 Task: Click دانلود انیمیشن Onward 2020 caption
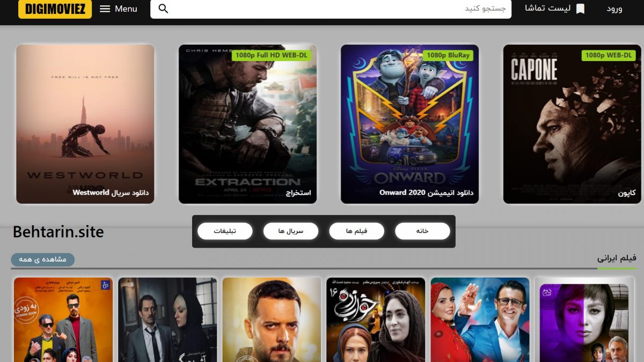point(426,193)
